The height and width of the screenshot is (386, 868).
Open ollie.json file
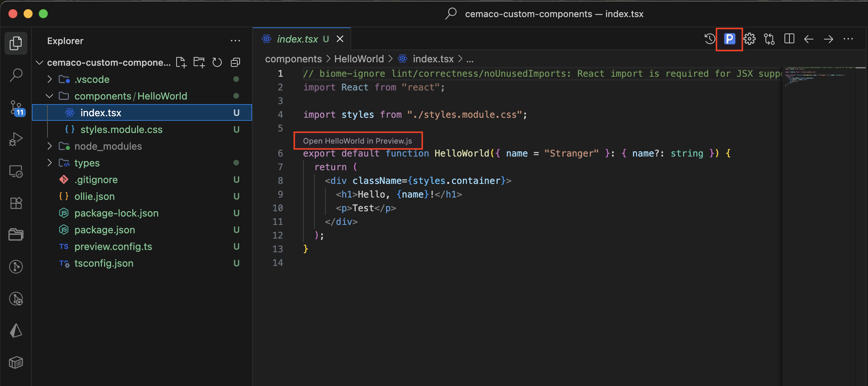click(142, 196)
